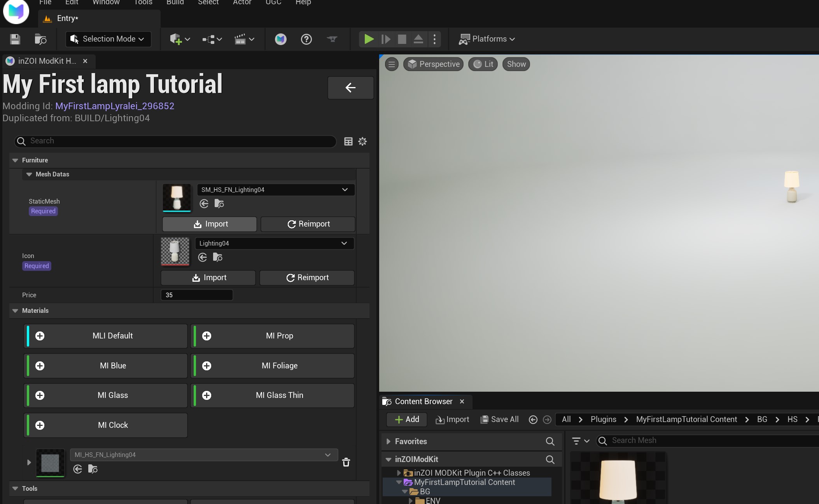819x504 pixels.
Task: Start Play in editor
Action: 369,39
